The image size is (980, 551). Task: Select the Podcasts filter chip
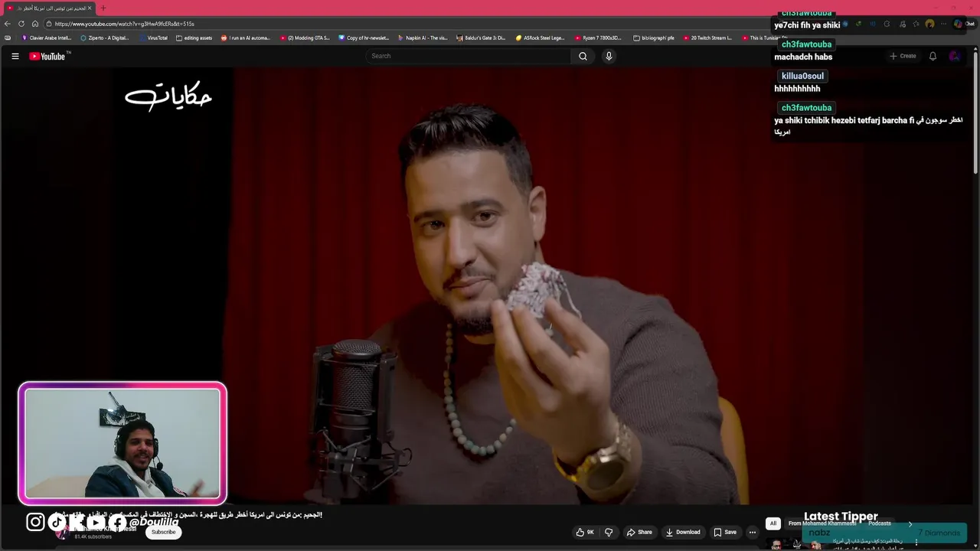(x=880, y=523)
